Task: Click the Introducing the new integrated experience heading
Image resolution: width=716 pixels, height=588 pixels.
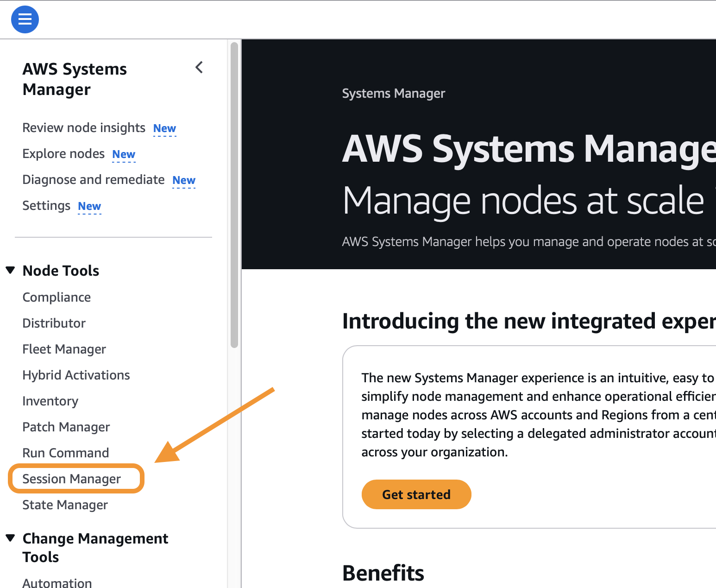Action: point(529,321)
